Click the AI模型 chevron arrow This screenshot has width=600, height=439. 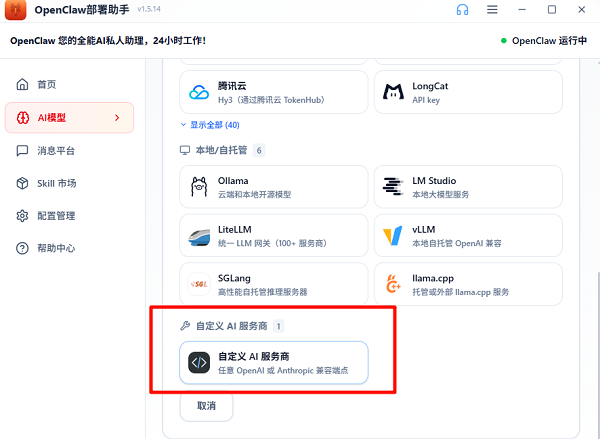[x=117, y=118]
